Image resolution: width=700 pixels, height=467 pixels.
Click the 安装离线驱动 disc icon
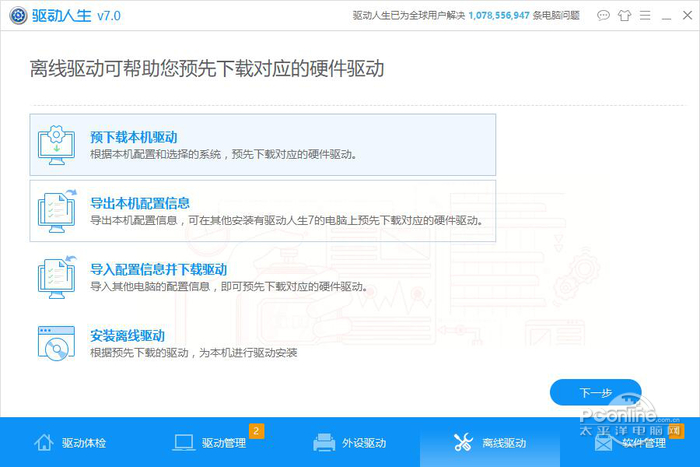click(56, 343)
